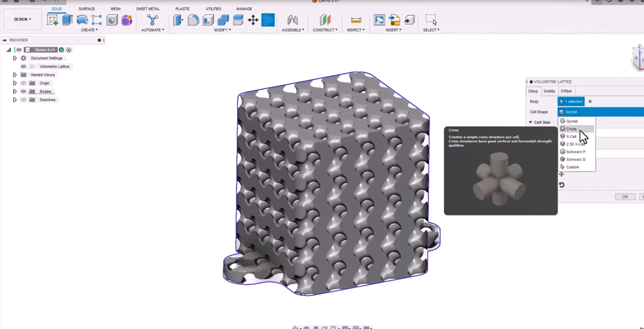Select the Combine tool
This screenshot has height=329, width=644.
click(223, 20)
